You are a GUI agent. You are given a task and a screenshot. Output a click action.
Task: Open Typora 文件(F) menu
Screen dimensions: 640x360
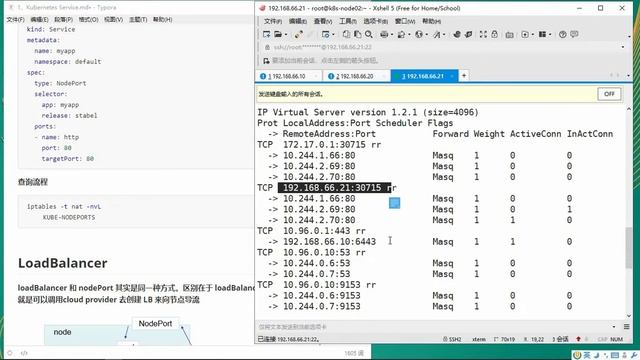16,20
